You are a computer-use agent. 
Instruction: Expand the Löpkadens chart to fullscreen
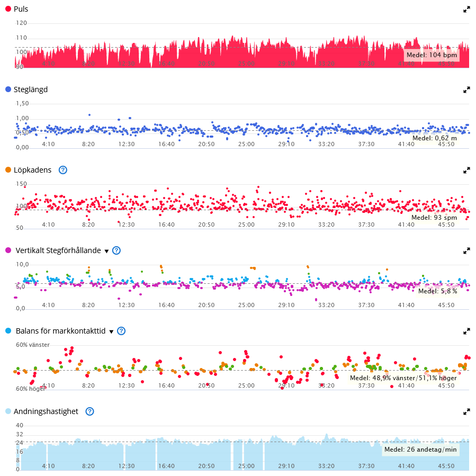click(466, 170)
